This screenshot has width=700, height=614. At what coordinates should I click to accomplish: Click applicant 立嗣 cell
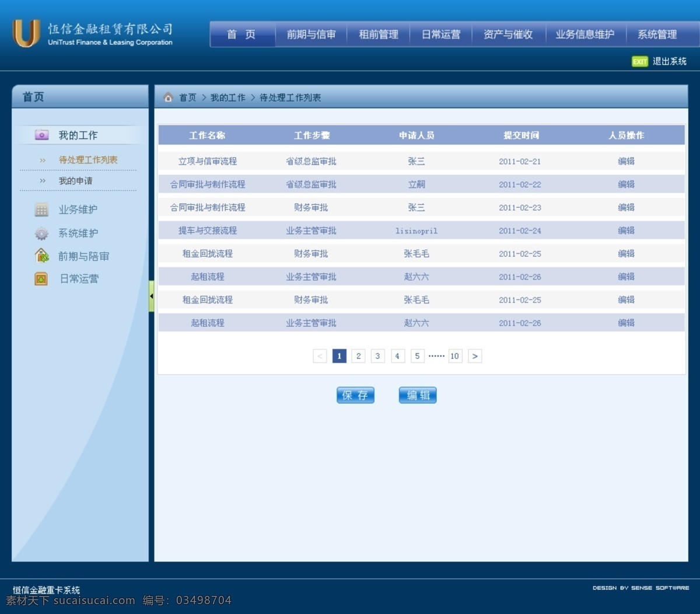click(416, 184)
